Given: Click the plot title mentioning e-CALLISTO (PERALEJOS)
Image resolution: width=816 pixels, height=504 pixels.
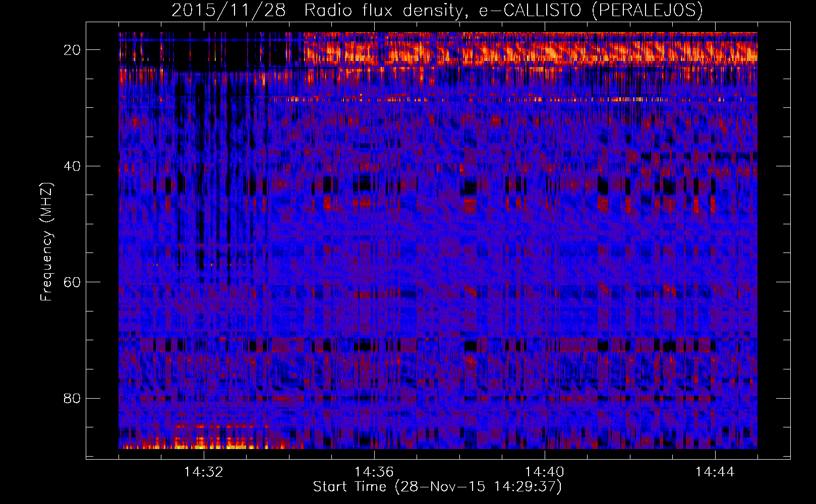Looking at the screenshot, I should pyautogui.click(x=437, y=10).
